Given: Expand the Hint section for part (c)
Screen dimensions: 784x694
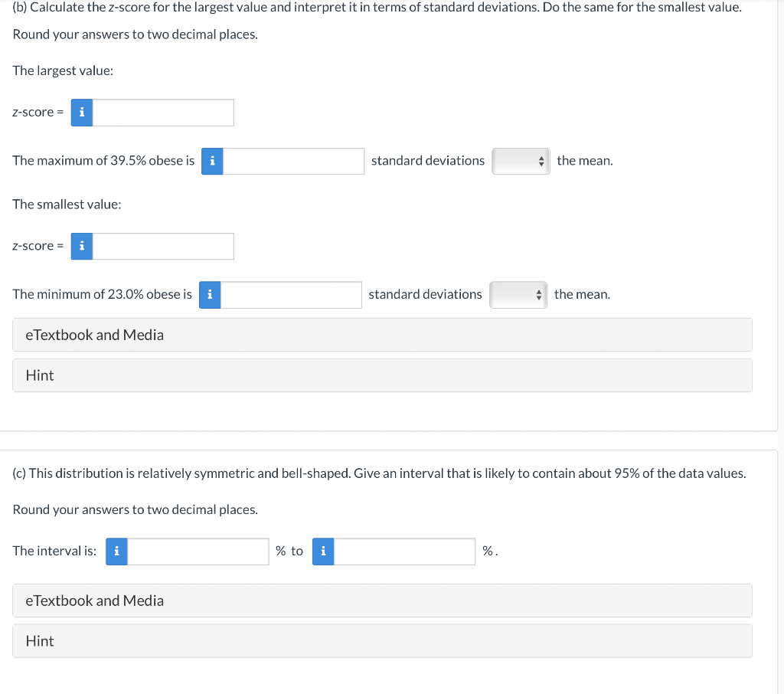Looking at the screenshot, I should (x=383, y=641).
